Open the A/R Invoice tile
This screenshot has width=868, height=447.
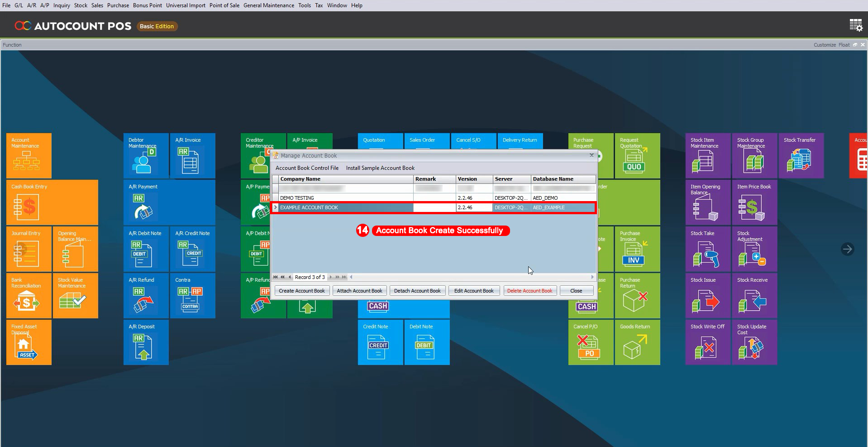193,155
